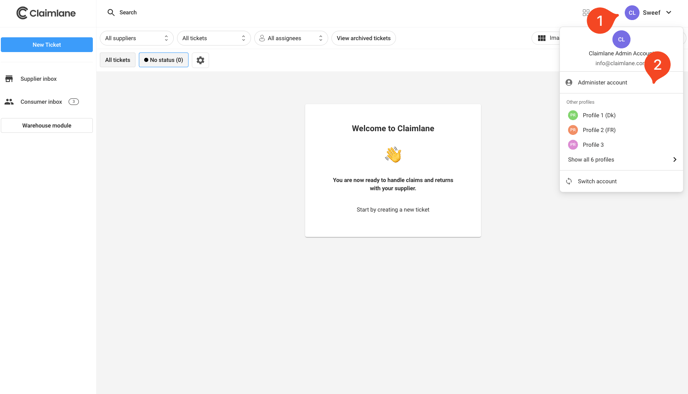The image size is (688, 394).
Task: Open ticket settings gear icon
Action: [200, 60]
